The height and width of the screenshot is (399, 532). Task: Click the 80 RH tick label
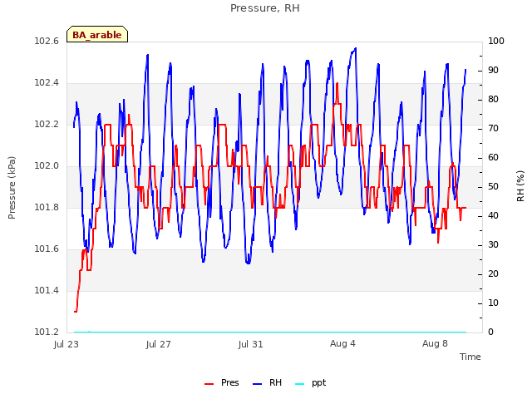[493, 100]
